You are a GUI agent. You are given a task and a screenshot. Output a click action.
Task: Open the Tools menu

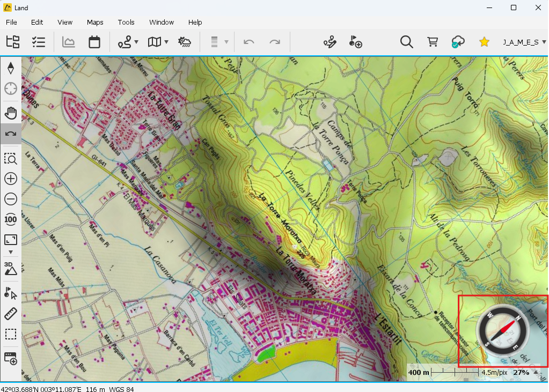[x=126, y=22]
